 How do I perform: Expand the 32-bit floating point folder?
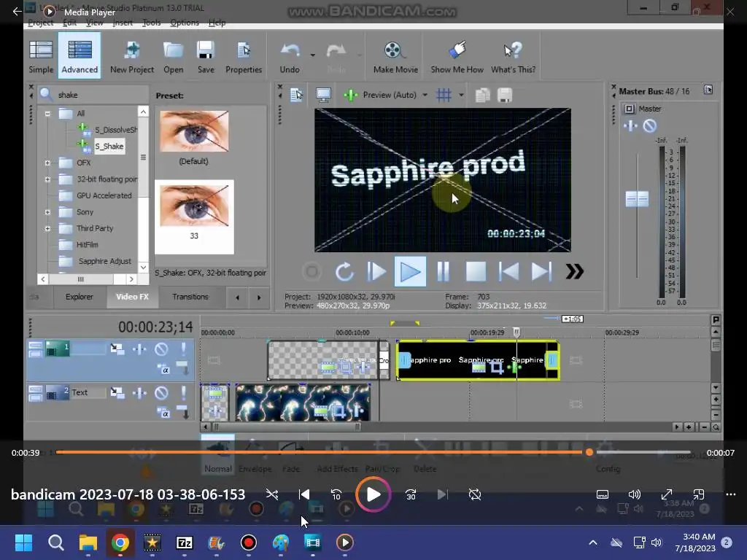click(47, 179)
